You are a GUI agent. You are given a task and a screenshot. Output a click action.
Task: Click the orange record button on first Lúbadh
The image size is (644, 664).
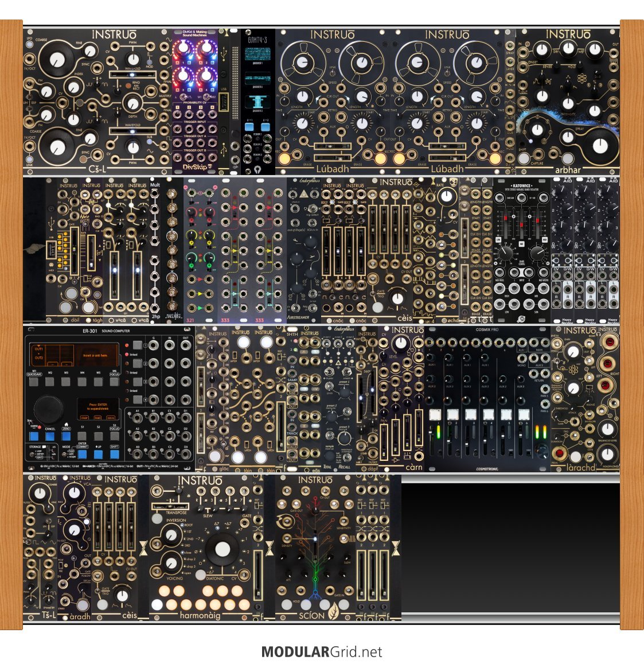coord(284,158)
